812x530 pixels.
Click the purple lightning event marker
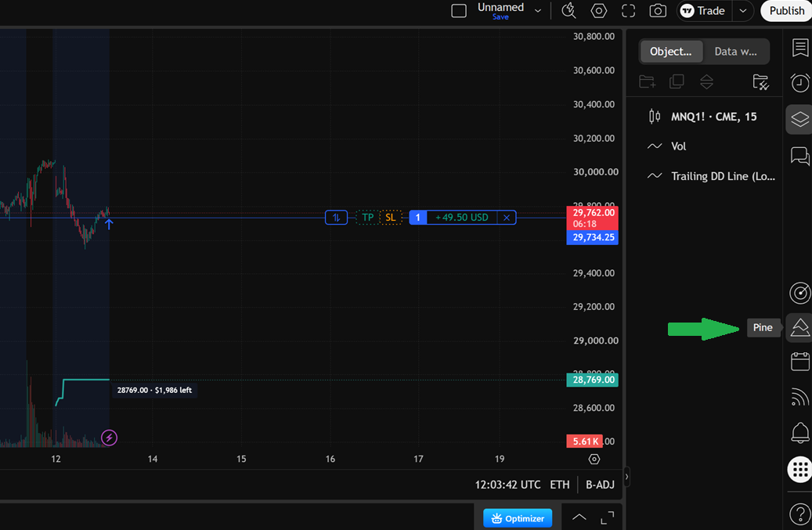pos(109,438)
